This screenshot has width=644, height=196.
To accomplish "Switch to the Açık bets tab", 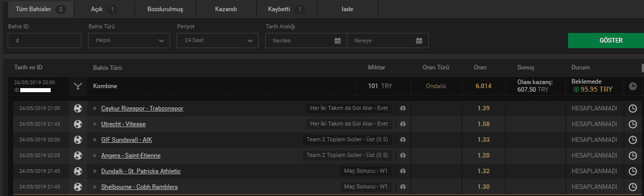I will point(104,9).
